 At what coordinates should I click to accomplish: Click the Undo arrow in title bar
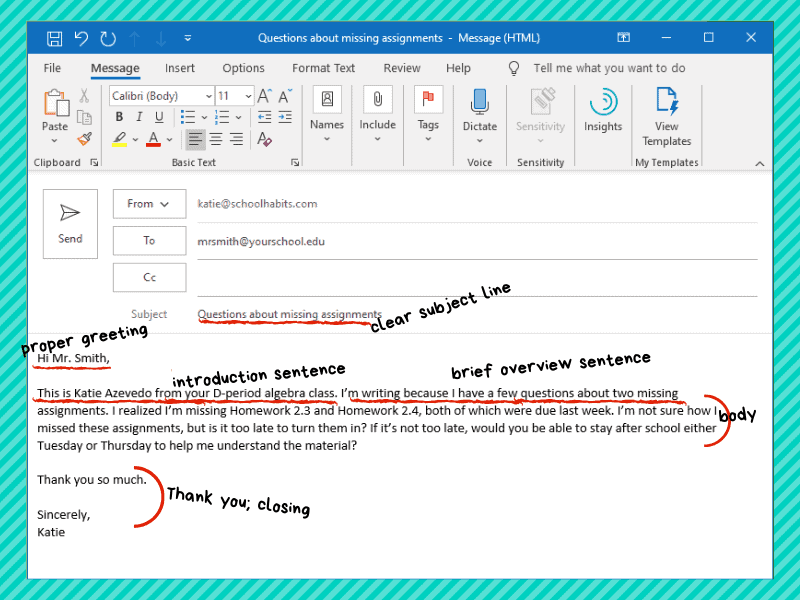click(82, 38)
